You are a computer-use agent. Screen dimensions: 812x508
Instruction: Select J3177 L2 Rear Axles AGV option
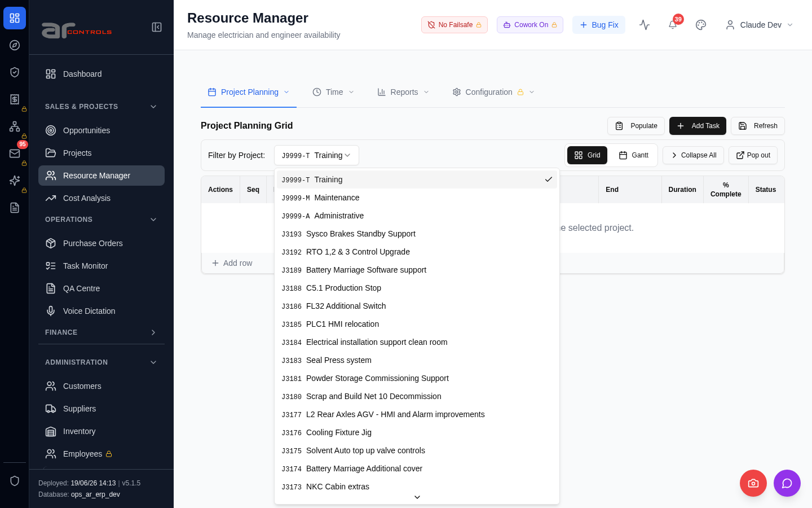click(x=417, y=414)
